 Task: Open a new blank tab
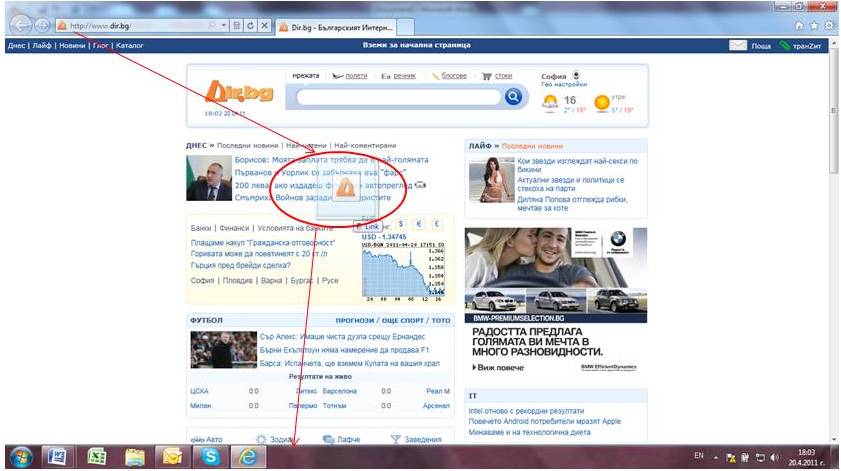[x=406, y=27]
